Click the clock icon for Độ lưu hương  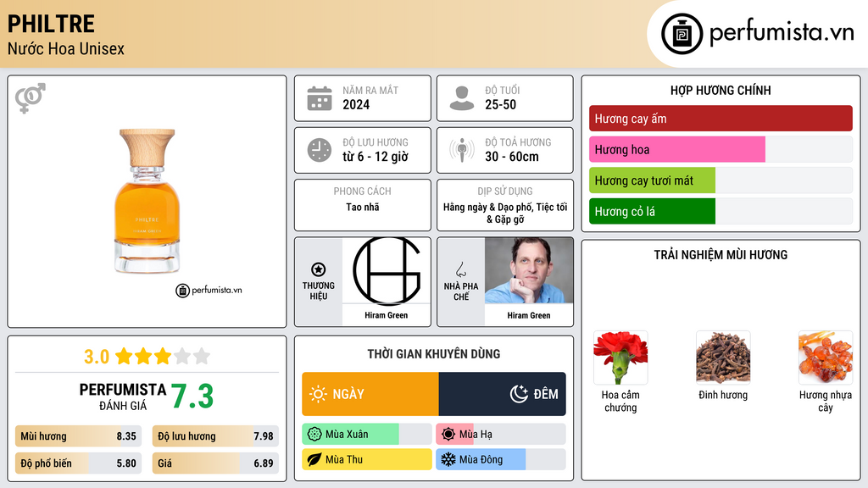320,150
